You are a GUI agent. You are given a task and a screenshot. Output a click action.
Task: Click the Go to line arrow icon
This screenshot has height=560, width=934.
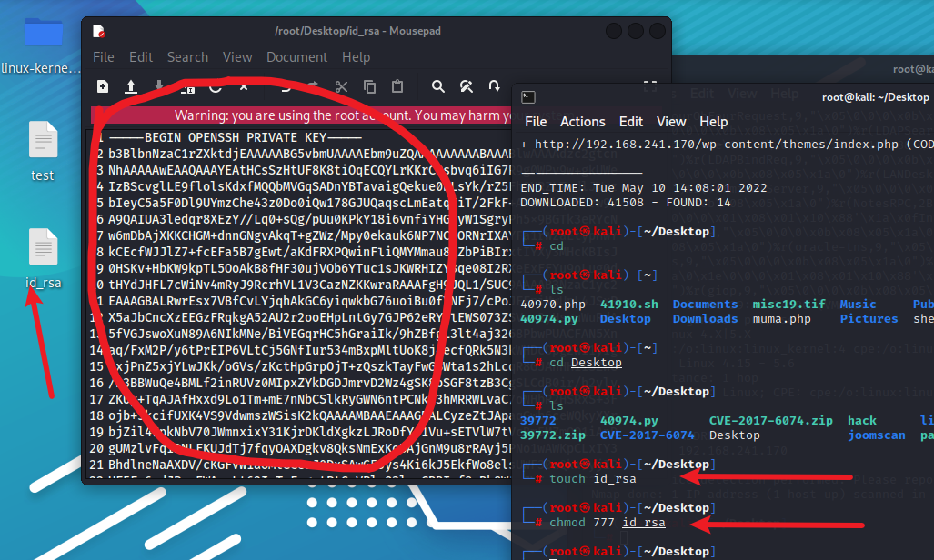click(495, 86)
